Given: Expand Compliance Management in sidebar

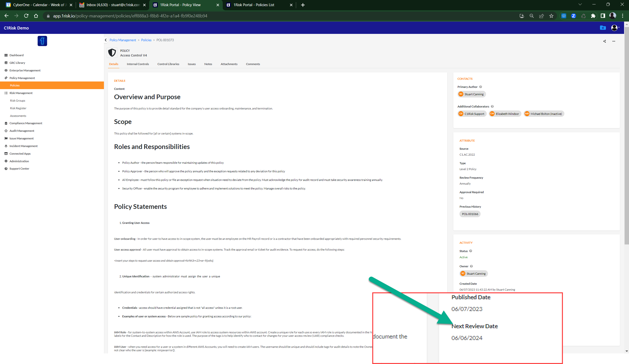Looking at the screenshot, I should (26, 123).
